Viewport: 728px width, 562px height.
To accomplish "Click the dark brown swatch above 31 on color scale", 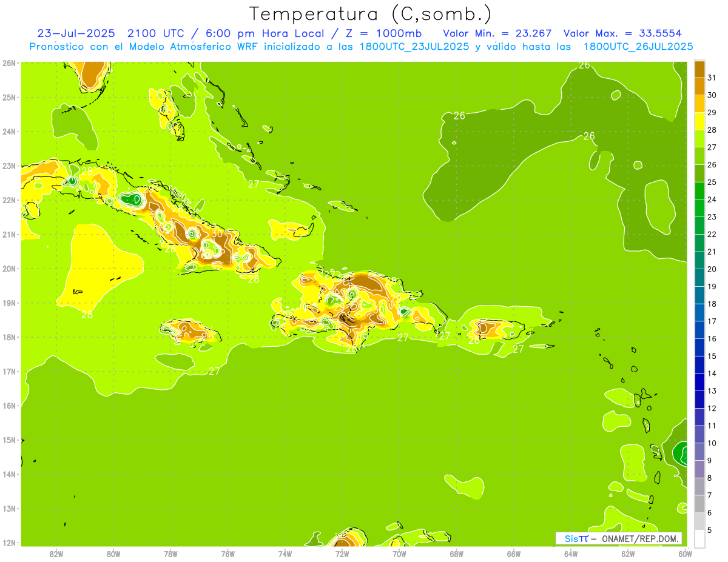I will pos(699,69).
